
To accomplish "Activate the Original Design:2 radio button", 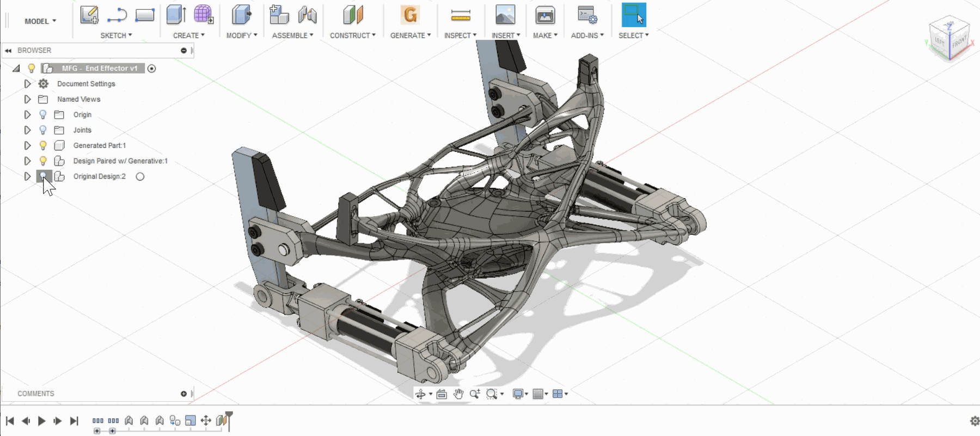I will click(140, 176).
